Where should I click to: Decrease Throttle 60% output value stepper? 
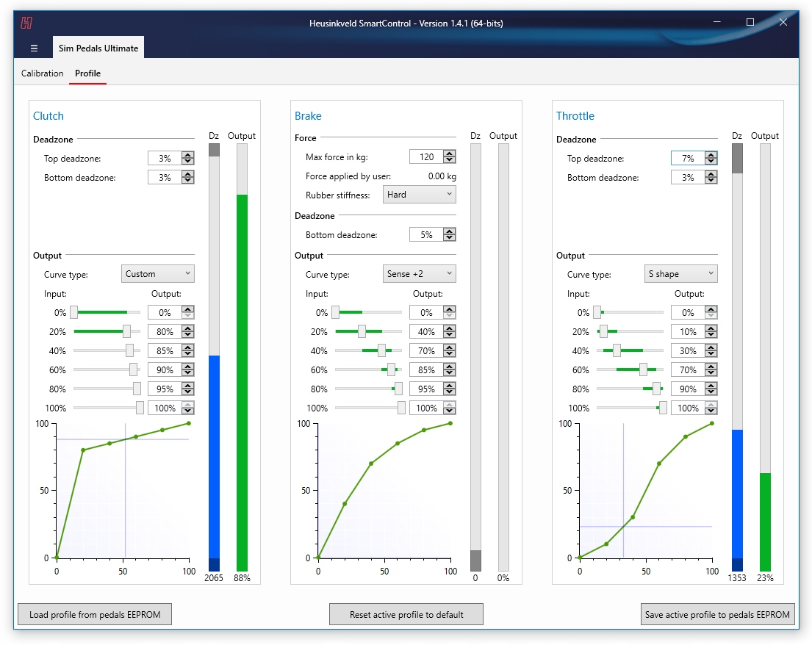[x=711, y=373]
